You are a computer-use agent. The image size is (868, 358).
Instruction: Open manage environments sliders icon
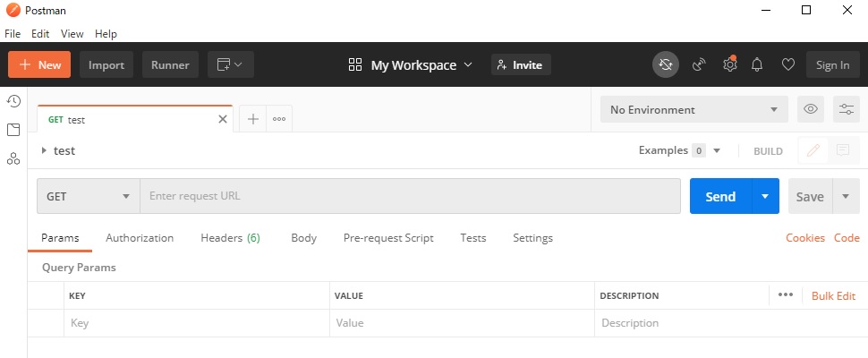(x=846, y=109)
